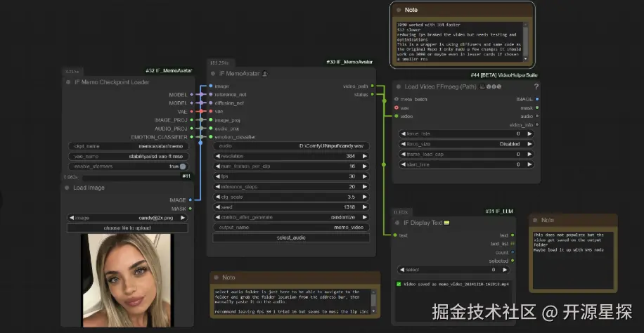Edit the output_name memo_video field

coord(291,228)
